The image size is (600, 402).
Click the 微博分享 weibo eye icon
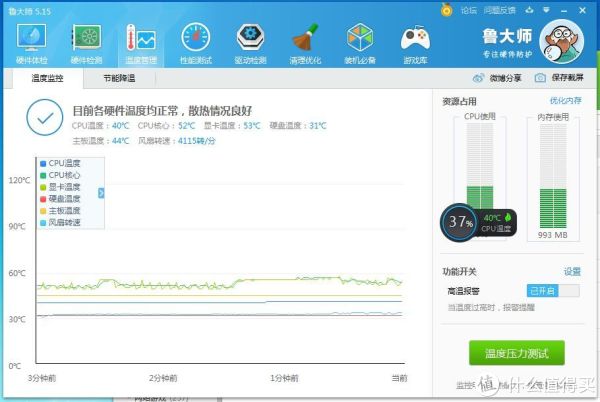tap(478, 78)
